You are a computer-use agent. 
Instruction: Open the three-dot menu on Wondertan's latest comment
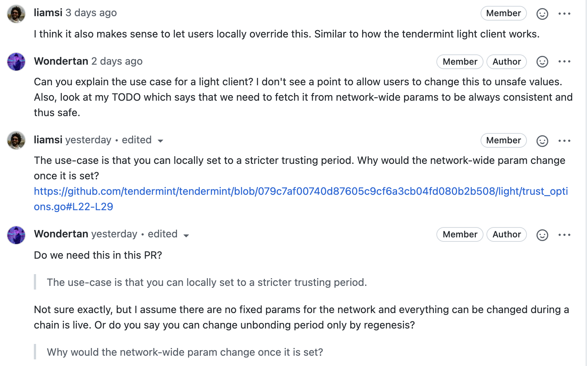click(565, 234)
